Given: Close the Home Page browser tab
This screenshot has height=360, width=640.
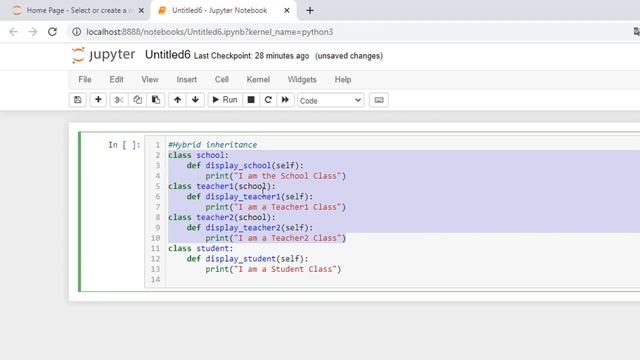Looking at the screenshot, I should (x=141, y=11).
